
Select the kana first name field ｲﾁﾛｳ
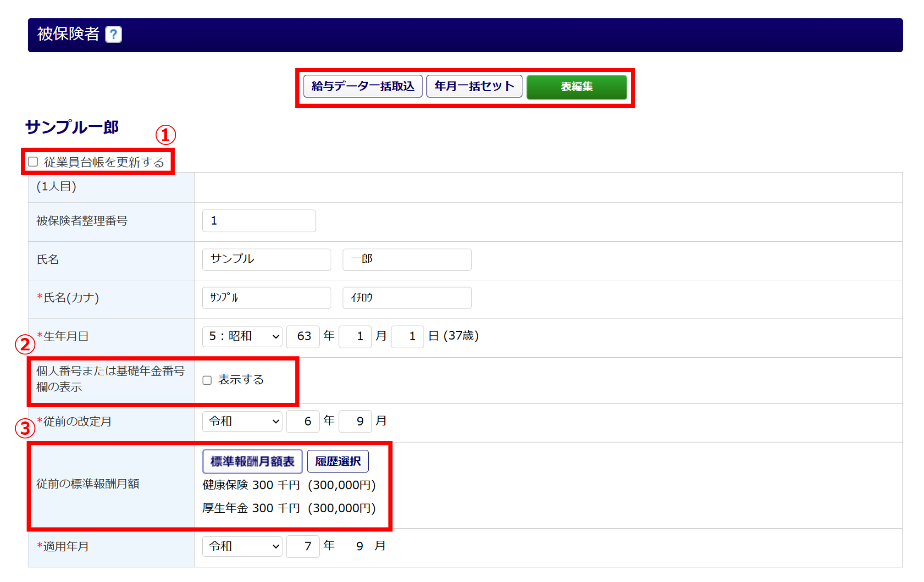coord(407,298)
